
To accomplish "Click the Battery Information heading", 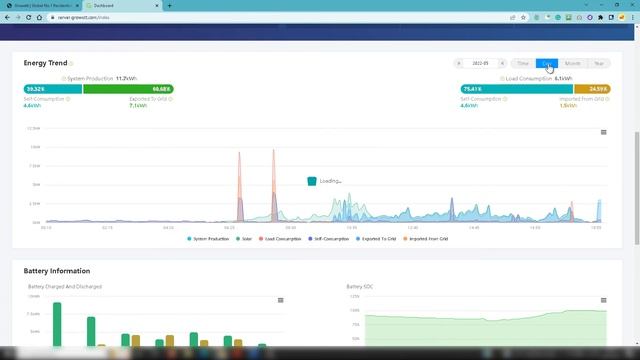I will [x=57, y=271].
